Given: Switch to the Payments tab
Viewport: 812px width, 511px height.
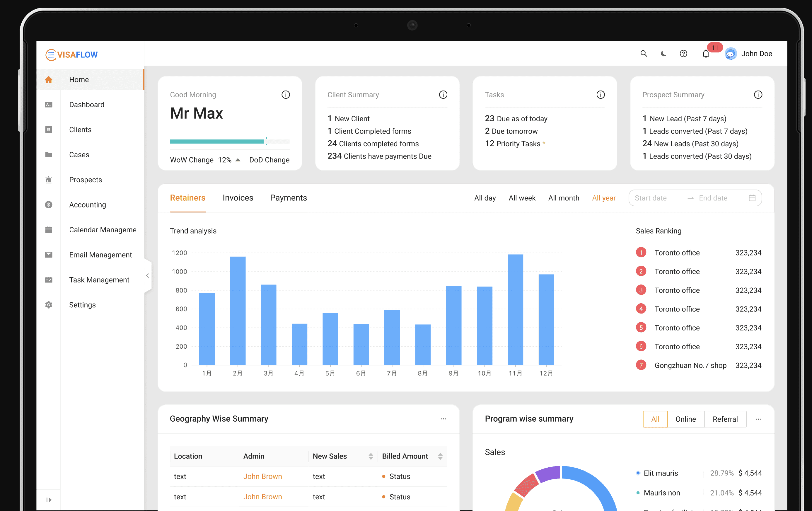Looking at the screenshot, I should (288, 198).
